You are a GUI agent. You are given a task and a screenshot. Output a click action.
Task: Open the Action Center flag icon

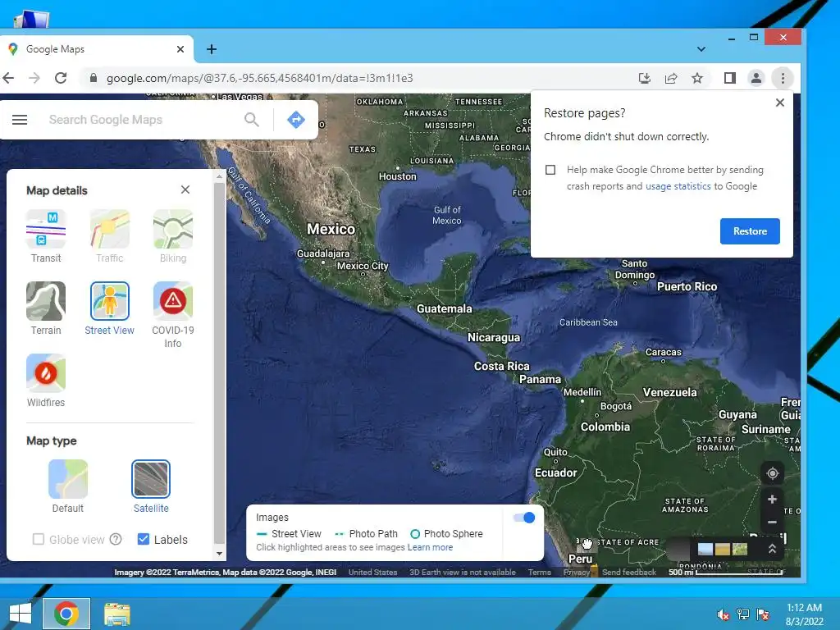763,614
